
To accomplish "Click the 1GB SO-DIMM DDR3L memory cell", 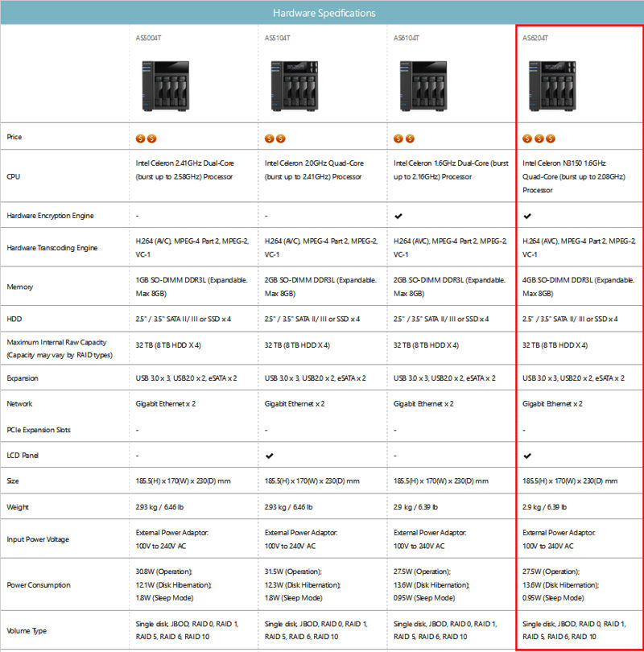I will pyautogui.click(x=192, y=287).
